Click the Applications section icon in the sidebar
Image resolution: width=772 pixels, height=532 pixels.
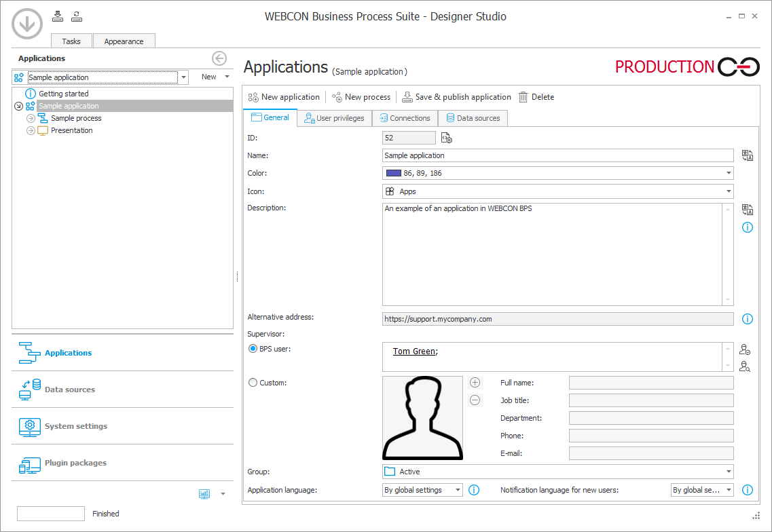pyautogui.click(x=30, y=353)
